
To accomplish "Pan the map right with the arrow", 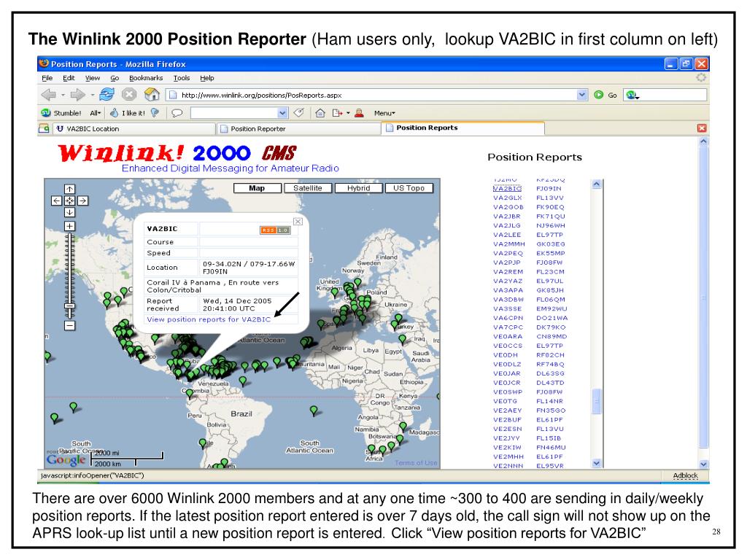I will tap(83, 201).
